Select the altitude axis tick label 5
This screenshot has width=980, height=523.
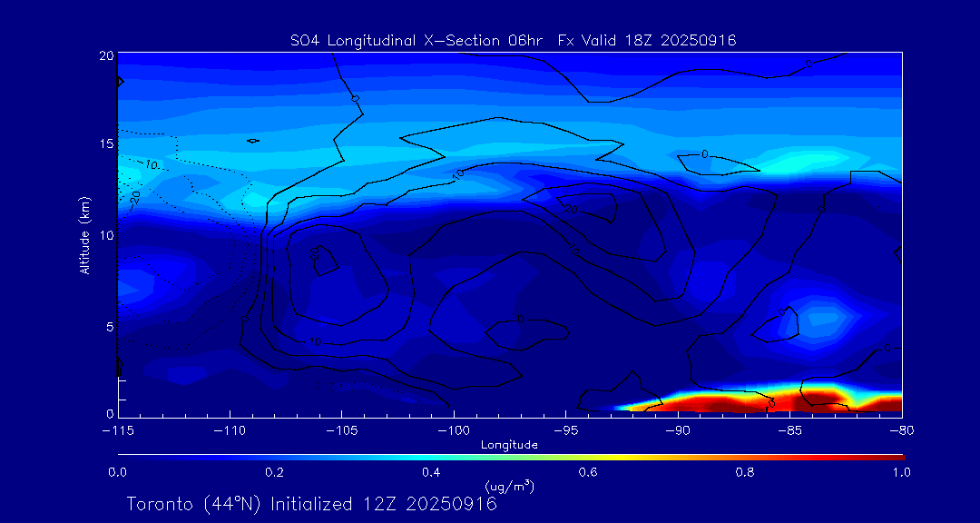pos(110,327)
